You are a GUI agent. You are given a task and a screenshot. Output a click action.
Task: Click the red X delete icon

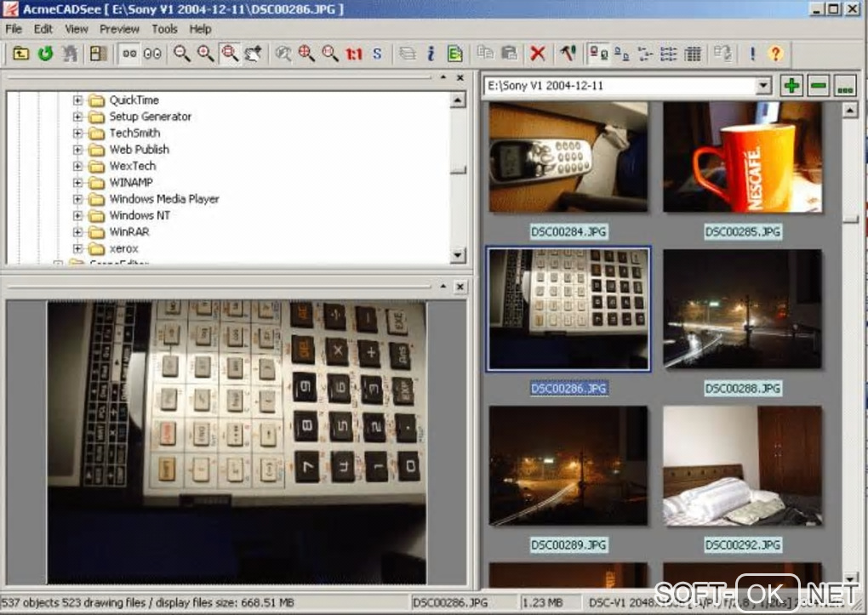538,54
